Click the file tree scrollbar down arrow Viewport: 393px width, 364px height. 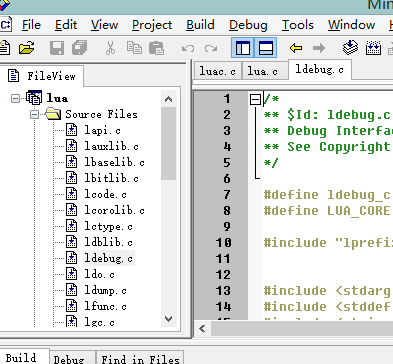click(x=168, y=319)
